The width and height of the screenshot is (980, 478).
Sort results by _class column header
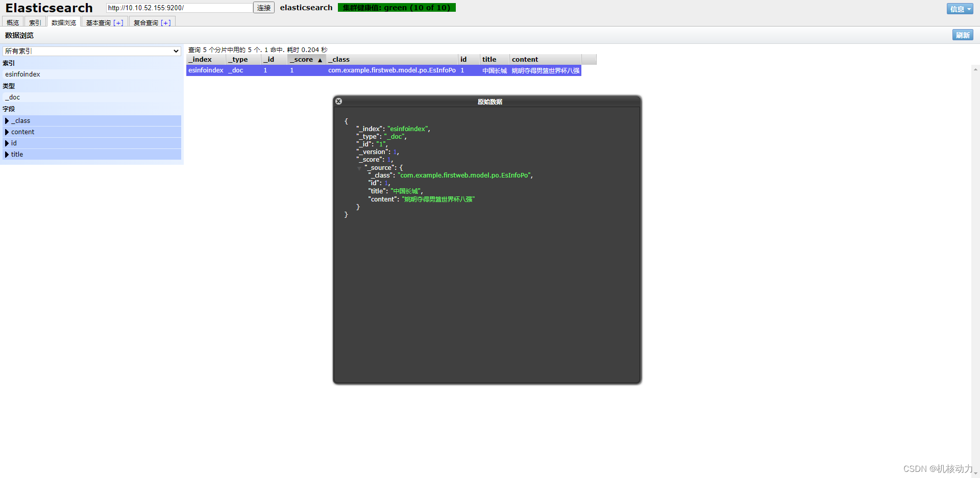click(392, 60)
